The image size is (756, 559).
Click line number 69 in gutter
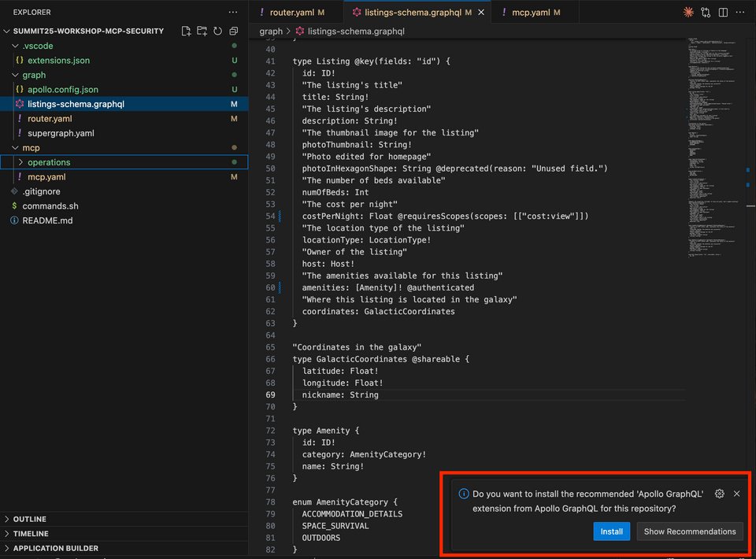point(270,394)
